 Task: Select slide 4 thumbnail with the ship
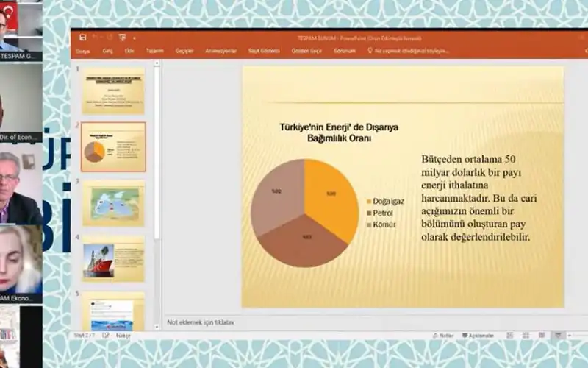click(x=114, y=258)
